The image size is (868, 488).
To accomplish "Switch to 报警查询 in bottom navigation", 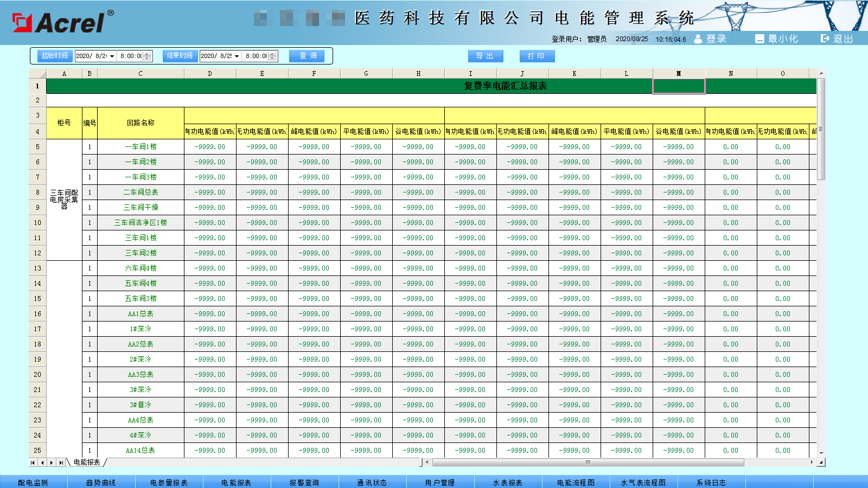I will coord(304,482).
